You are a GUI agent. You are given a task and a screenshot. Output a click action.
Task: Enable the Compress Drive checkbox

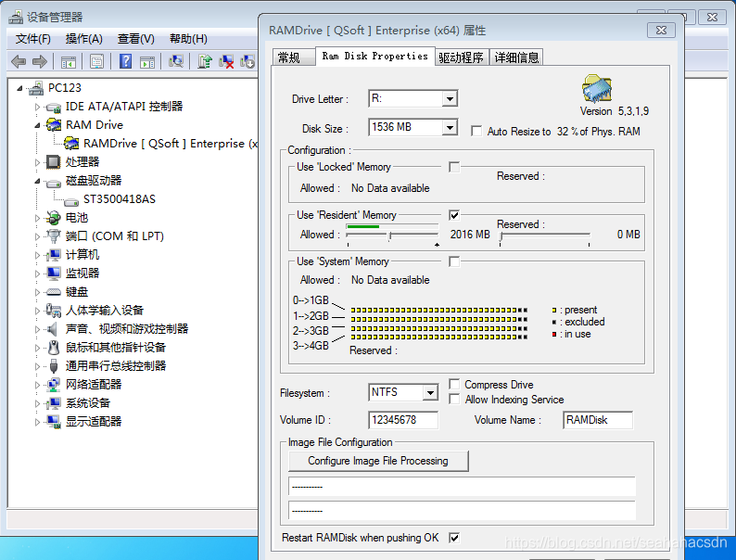coord(454,385)
